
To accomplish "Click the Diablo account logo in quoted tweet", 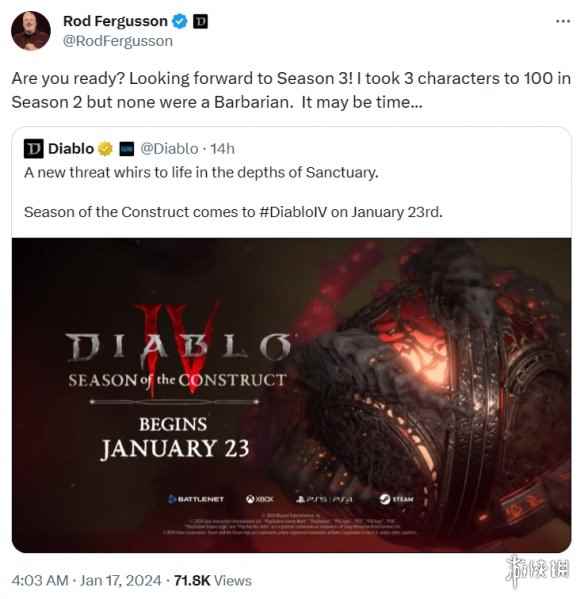I will 34,149.
